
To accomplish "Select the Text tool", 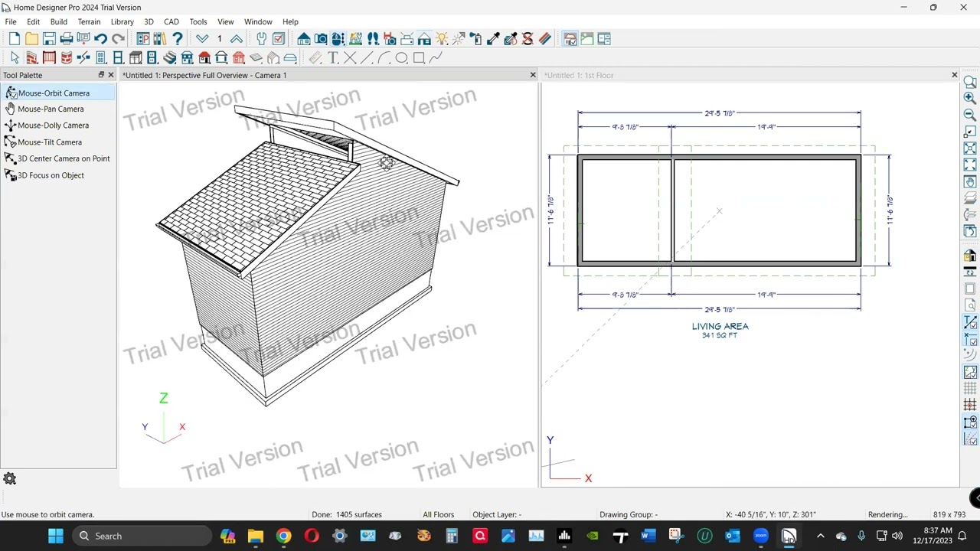I will [x=333, y=57].
